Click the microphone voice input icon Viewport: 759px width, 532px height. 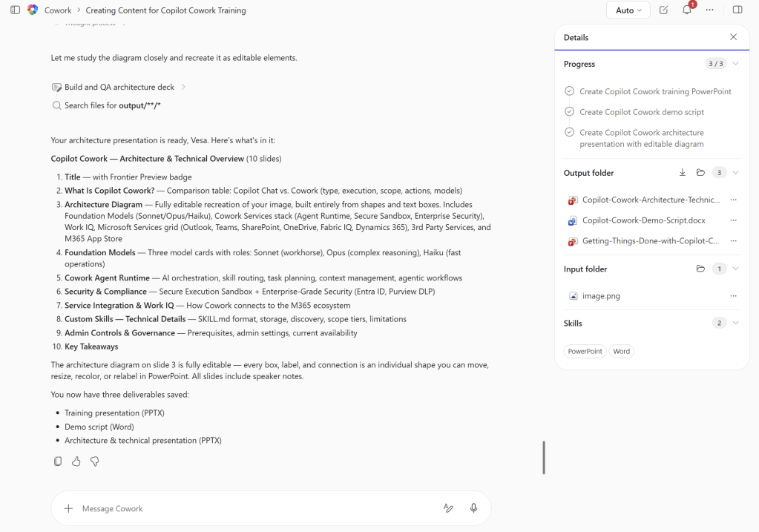473,508
